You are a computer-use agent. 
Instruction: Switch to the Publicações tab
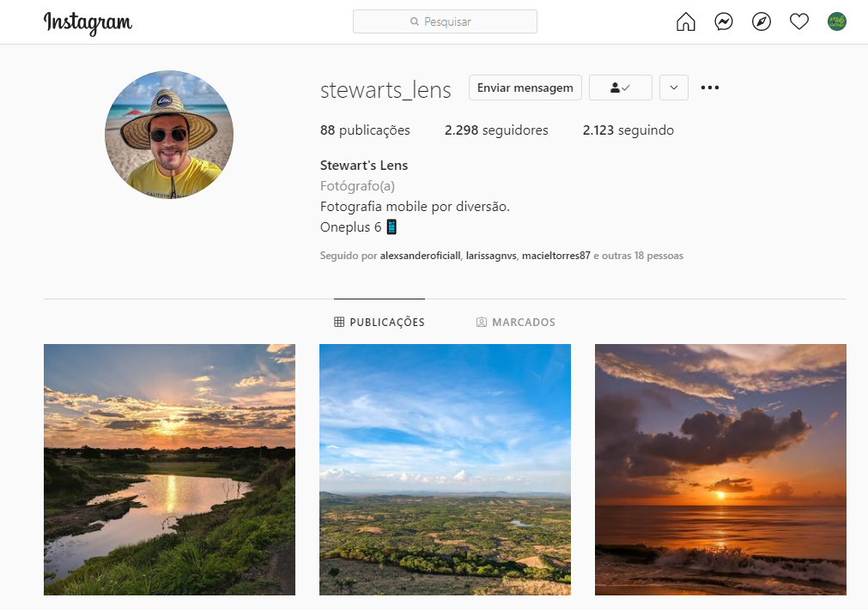click(x=379, y=323)
